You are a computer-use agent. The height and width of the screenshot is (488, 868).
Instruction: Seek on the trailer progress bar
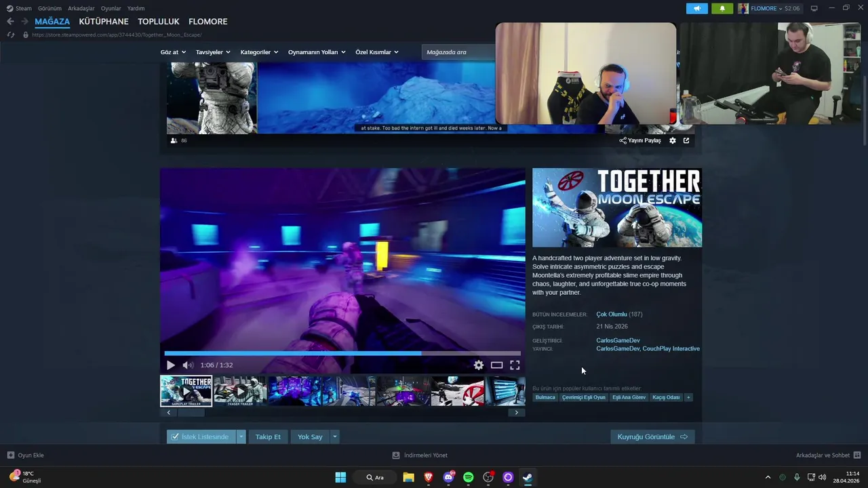[x=342, y=353]
